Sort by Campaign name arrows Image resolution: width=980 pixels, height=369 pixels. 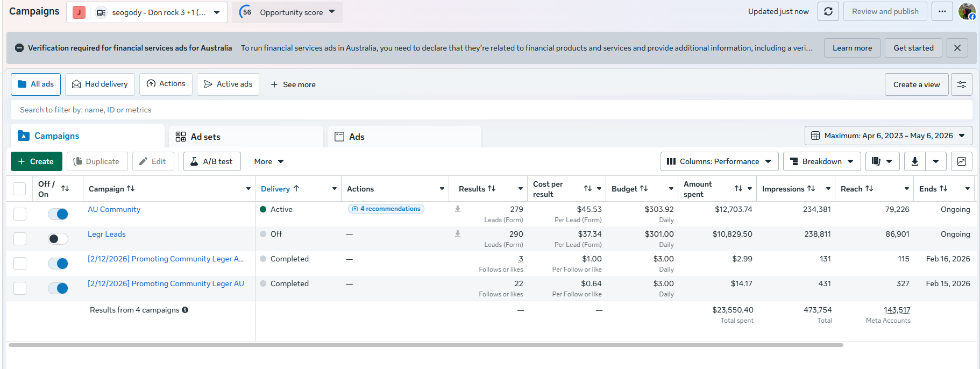click(131, 188)
